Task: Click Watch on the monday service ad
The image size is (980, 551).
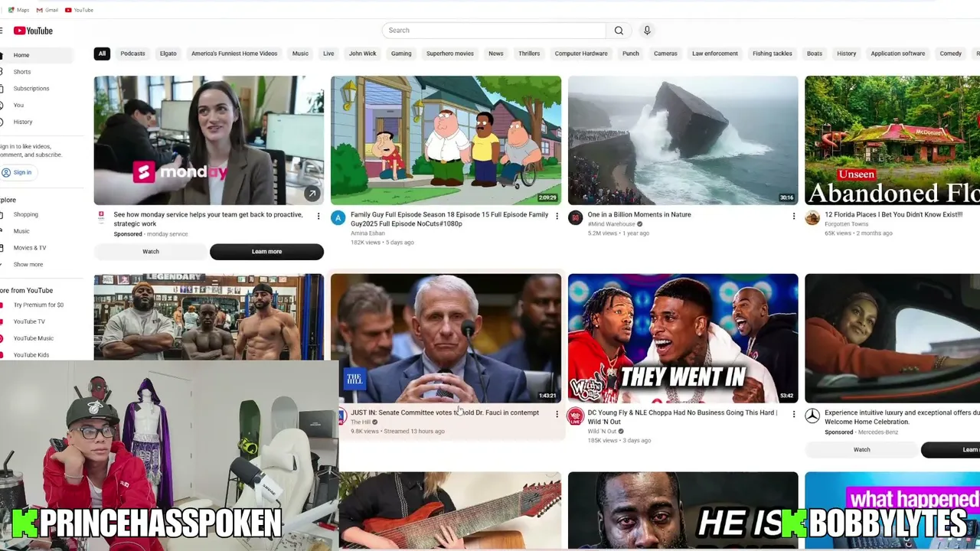Action: click(151, 252)
